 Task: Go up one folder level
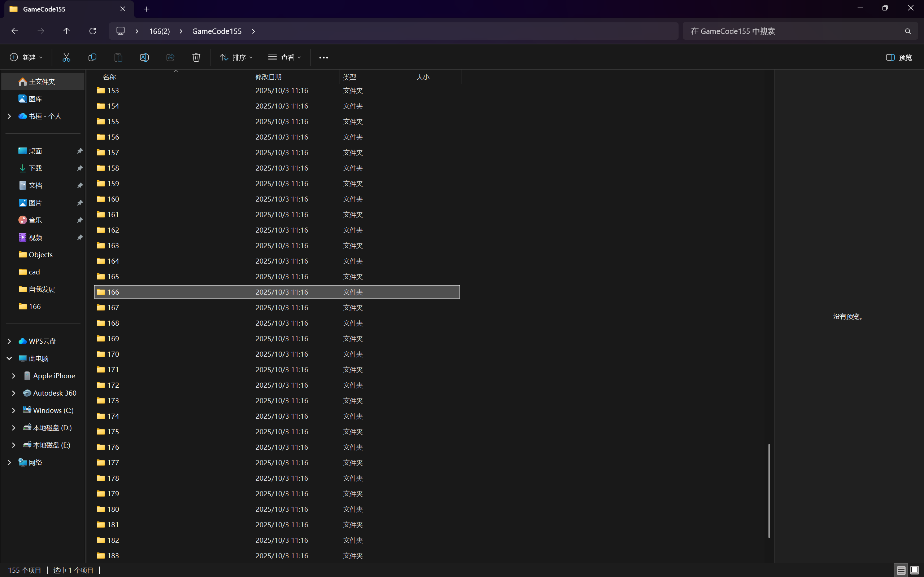(x=66, y=31)
